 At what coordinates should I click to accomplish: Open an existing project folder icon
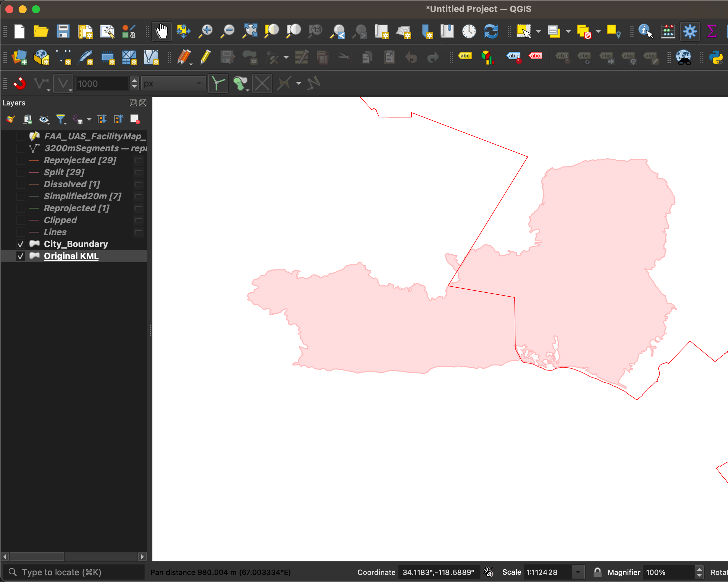point(41,31)
